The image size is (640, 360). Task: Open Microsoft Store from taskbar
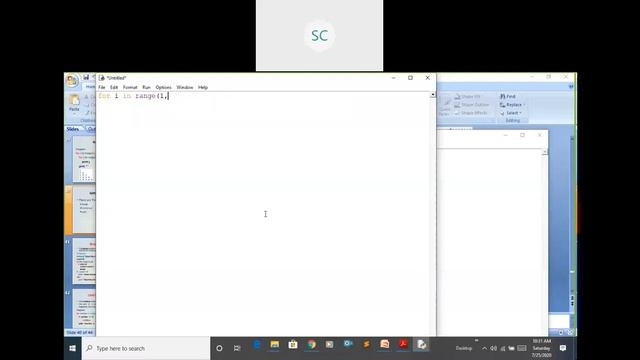pyautogui.click(x=293, y=345)
